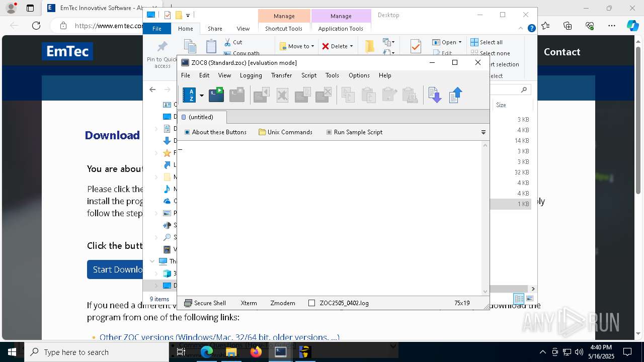The image size is (644, 362).
Task: Click Cut in the Explorer ribbon
Action: coord(233,42)
